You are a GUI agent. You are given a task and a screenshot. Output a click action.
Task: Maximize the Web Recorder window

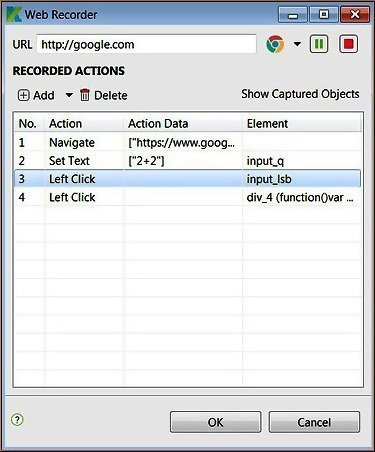[x=323, y=15]
